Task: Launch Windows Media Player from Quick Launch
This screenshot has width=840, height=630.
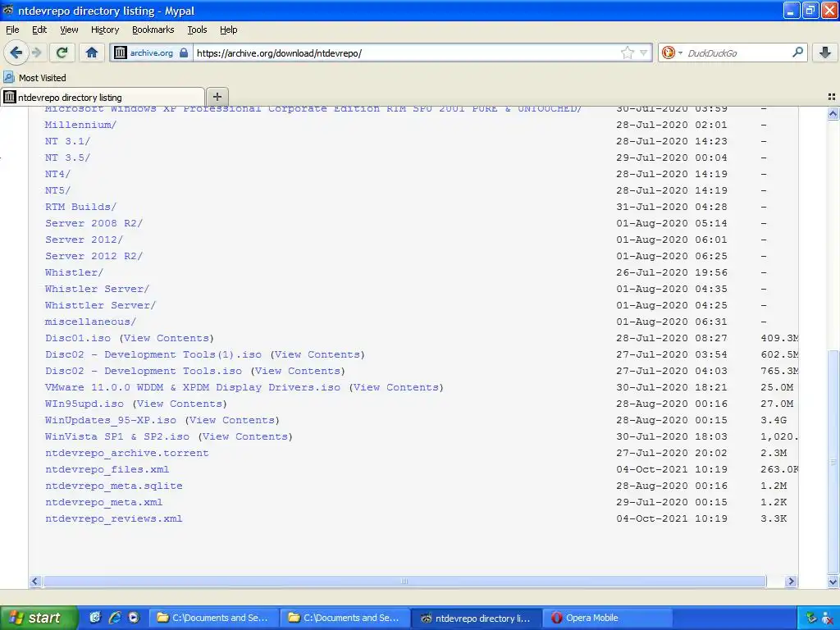Action: tap(134, 618)
